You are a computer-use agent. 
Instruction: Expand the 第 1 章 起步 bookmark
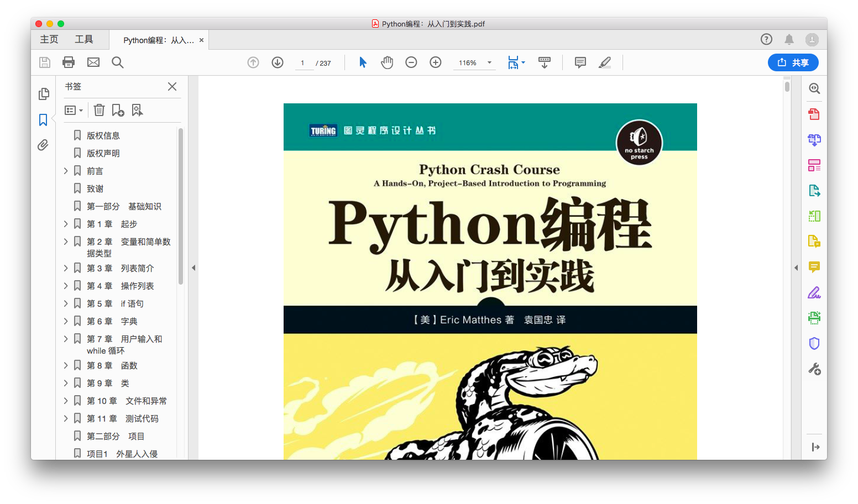pyautogui.click(x=66, y=224)
